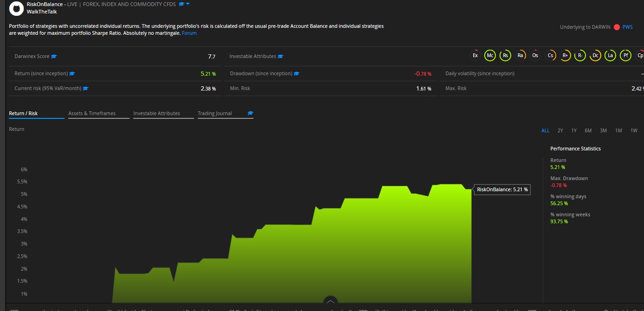644x311 pixels.
Task: Click the WalkTheTalk username
Action: tap(42, 12)
